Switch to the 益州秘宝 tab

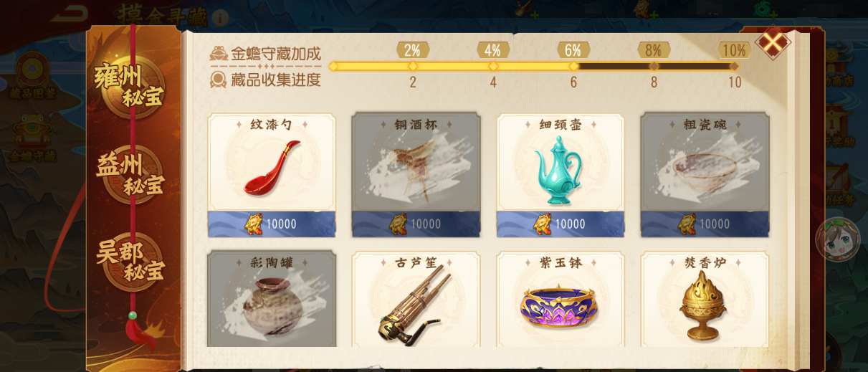[132, 175]
